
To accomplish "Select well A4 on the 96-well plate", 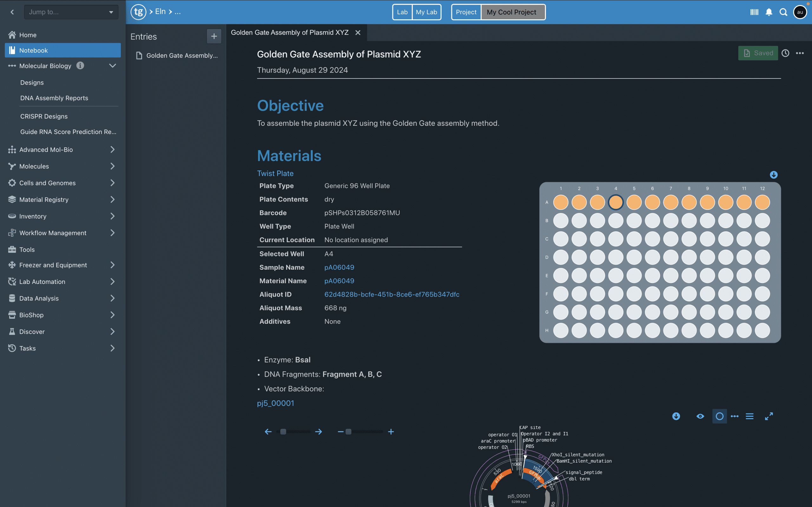I will (616, 202).
